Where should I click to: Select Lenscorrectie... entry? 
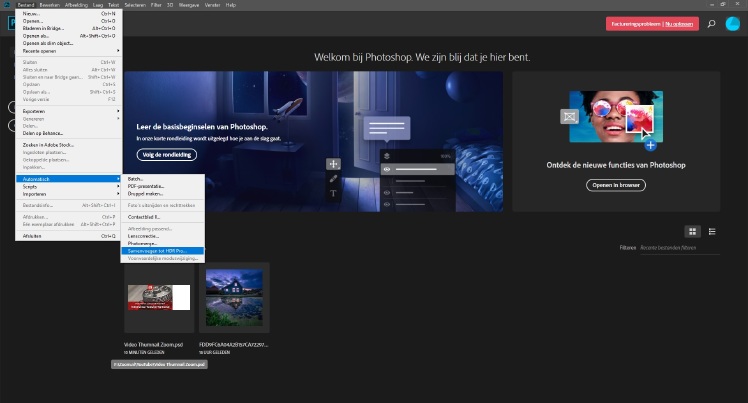(x=163, y=236)
